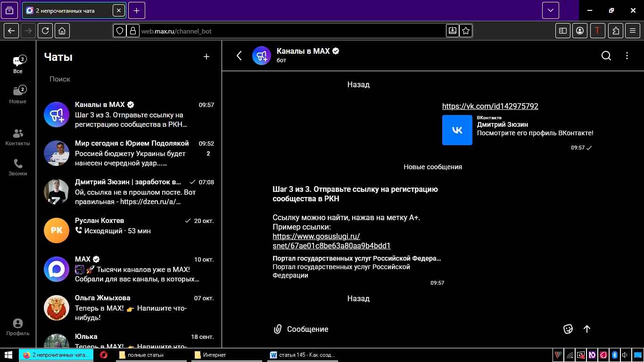Switch to the Новые chats folder

point(18,95)
